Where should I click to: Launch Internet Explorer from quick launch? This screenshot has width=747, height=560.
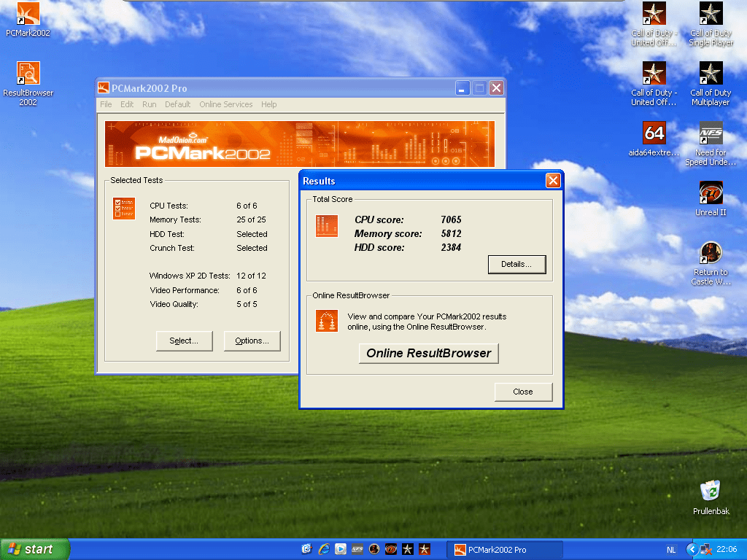tap(324, 549)
